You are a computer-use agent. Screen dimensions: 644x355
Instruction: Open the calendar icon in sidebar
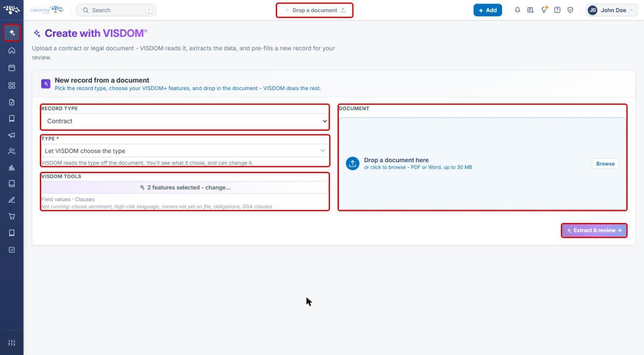(12, 68)
